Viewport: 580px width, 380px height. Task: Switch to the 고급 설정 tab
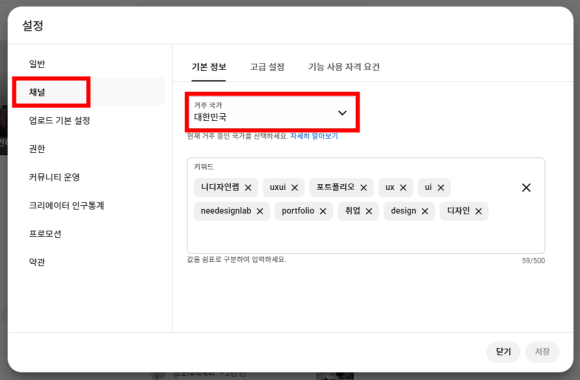click(267, 67)
